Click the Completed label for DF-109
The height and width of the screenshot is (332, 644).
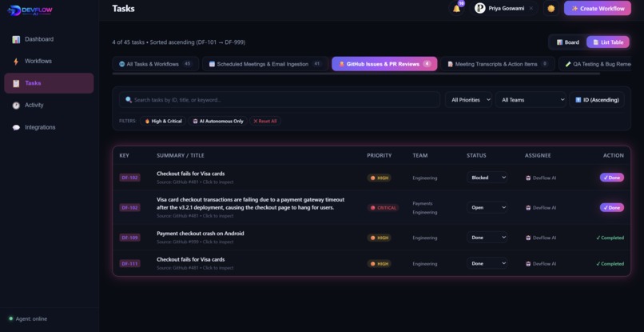(x=610, y=238)
